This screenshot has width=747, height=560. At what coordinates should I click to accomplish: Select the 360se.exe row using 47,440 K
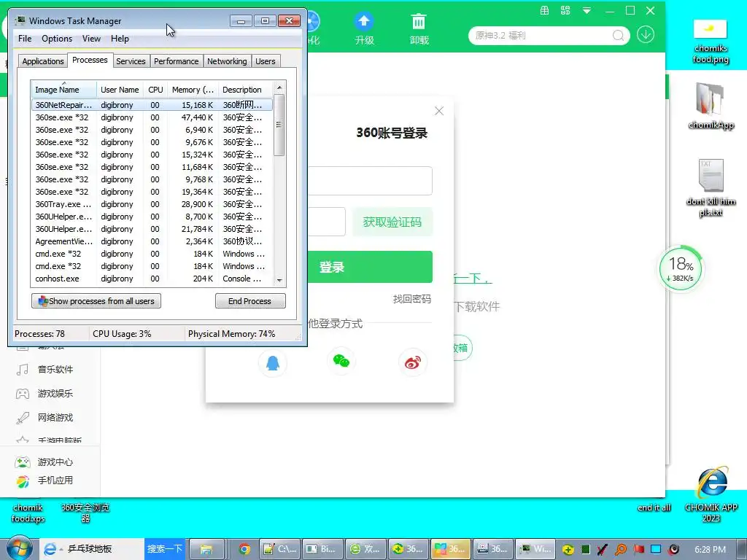tap(152, 117)
